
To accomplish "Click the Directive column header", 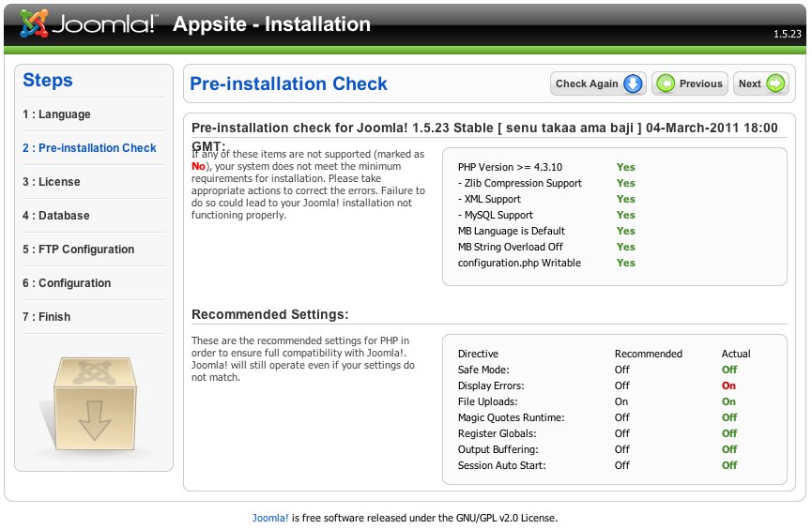I will coord(478,354).
